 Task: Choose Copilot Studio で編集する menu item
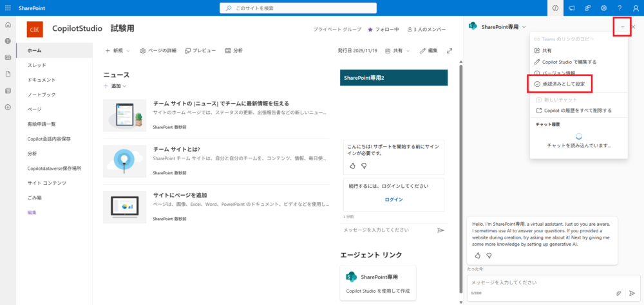(565, 62)
